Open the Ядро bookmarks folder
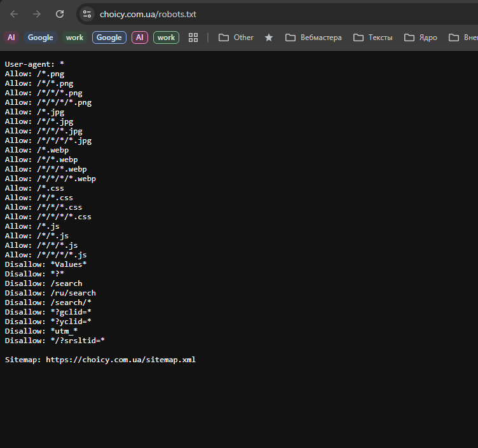 coord(421,37)
